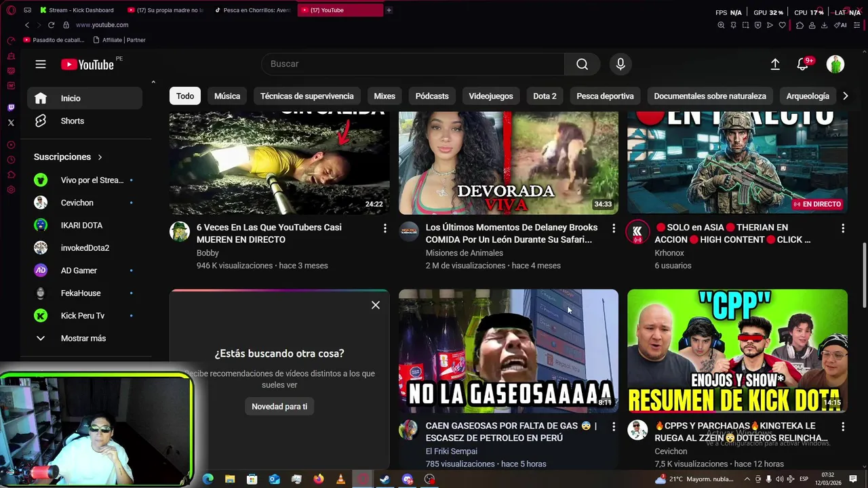
Task: Select Técnicas de supervivencia chip
Action: (307, 96)
